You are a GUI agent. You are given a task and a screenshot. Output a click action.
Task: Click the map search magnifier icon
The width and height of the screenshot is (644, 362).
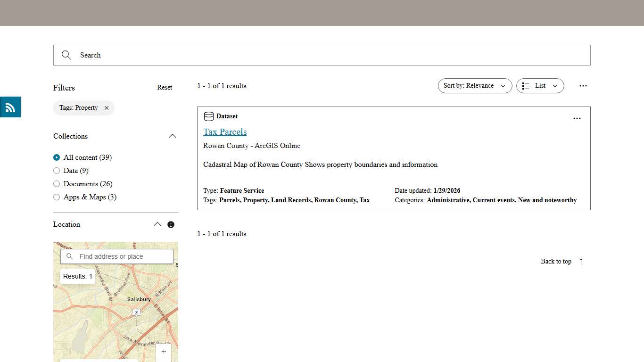[69, 256]
